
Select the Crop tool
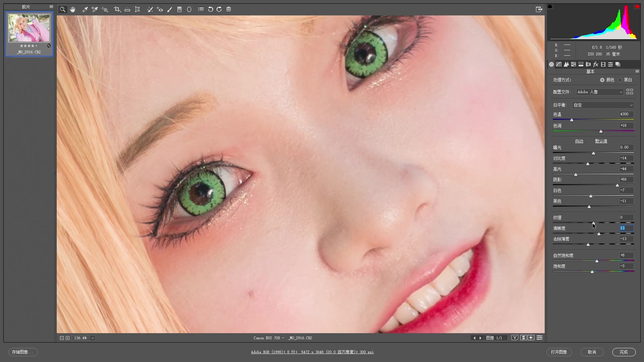(117, 9)
